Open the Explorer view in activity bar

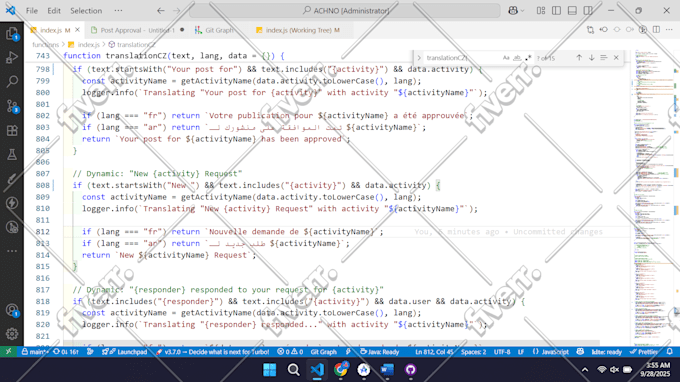12,33
